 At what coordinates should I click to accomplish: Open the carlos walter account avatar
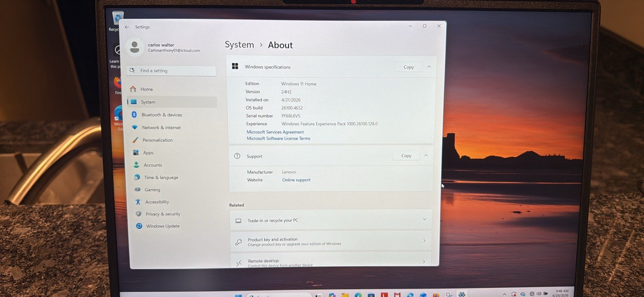click(x=135, y=47)
